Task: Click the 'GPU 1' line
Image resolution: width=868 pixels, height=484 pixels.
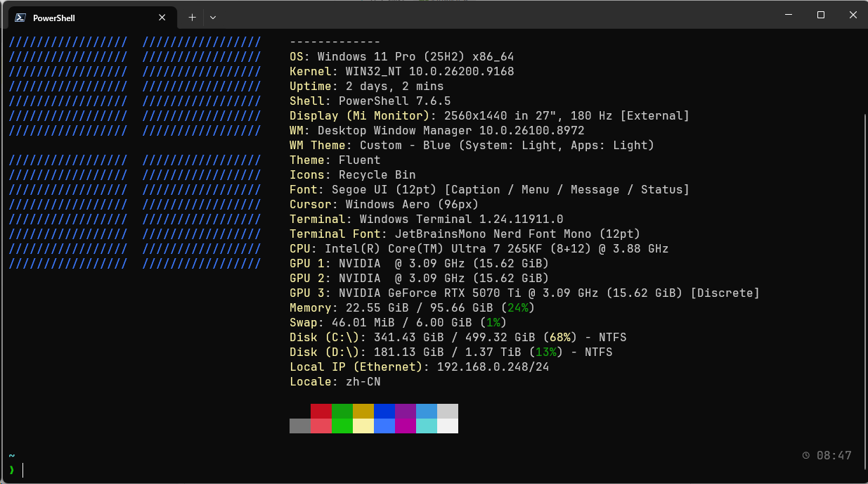Action: point(420,264)
